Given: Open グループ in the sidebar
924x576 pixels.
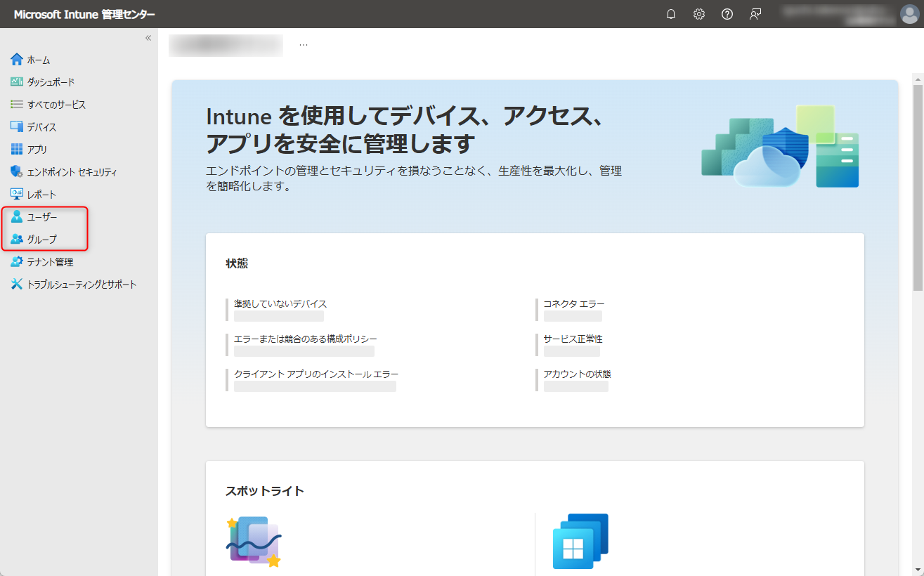Looking at the screenshot, I should (42, 240).
